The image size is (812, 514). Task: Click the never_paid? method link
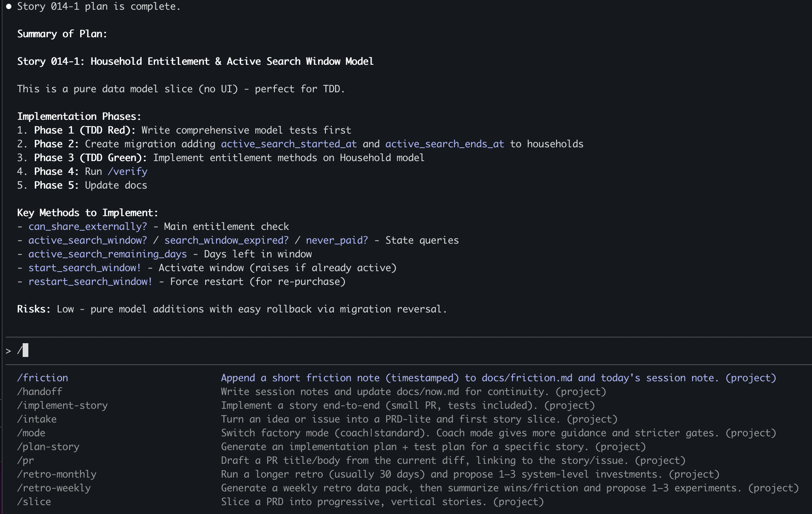point(337,240)
